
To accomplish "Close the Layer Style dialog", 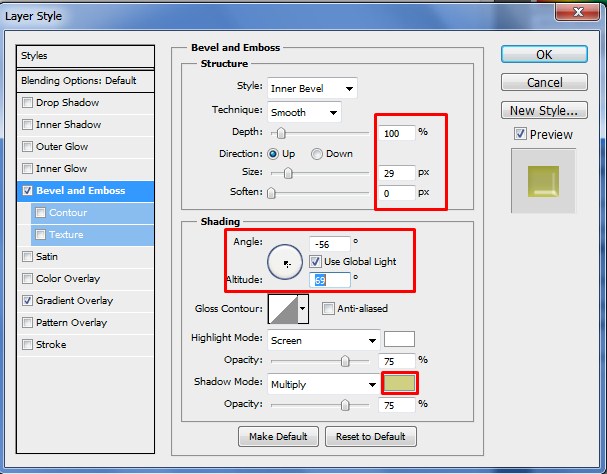I will pyautogui.click(x=578, y=12).
